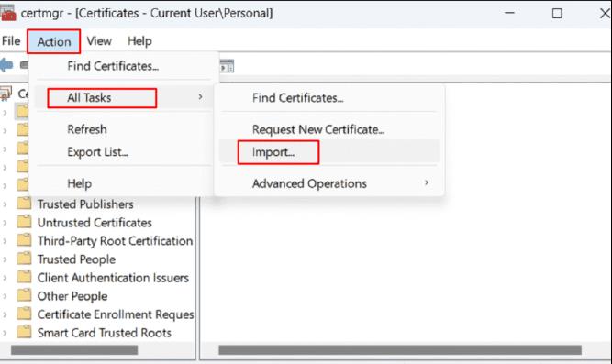Select Smart Card Trusted Roots folder
Screen dimensions: 612x364
point(105,333)
